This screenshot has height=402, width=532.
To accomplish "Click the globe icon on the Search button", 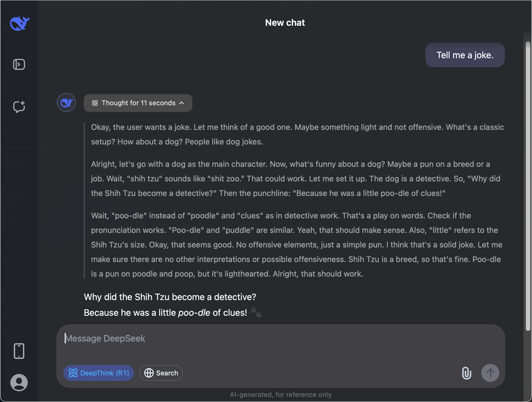I will pyautogui.click(x=148, y=373).
